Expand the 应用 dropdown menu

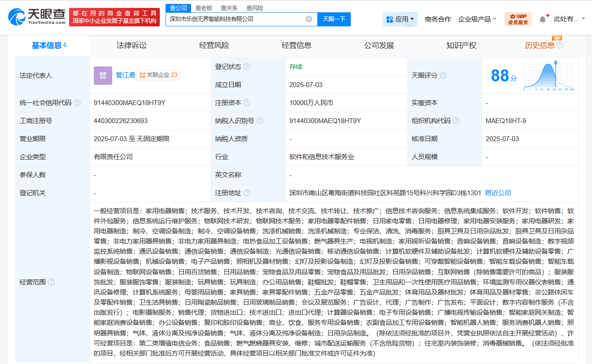pos(400,19)
